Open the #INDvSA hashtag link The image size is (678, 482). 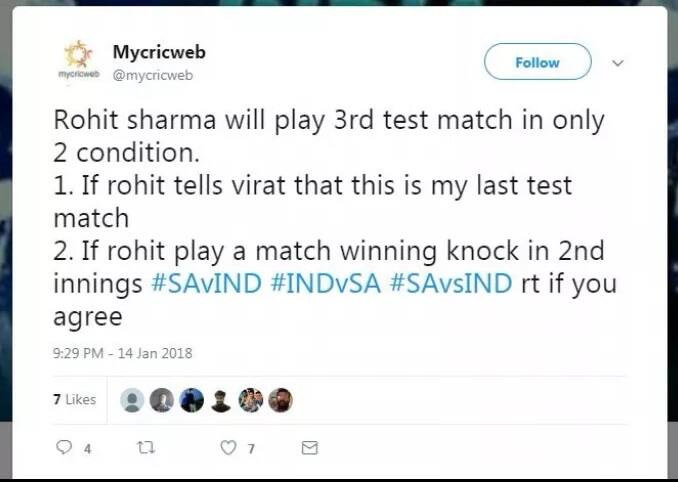point(326,284)
